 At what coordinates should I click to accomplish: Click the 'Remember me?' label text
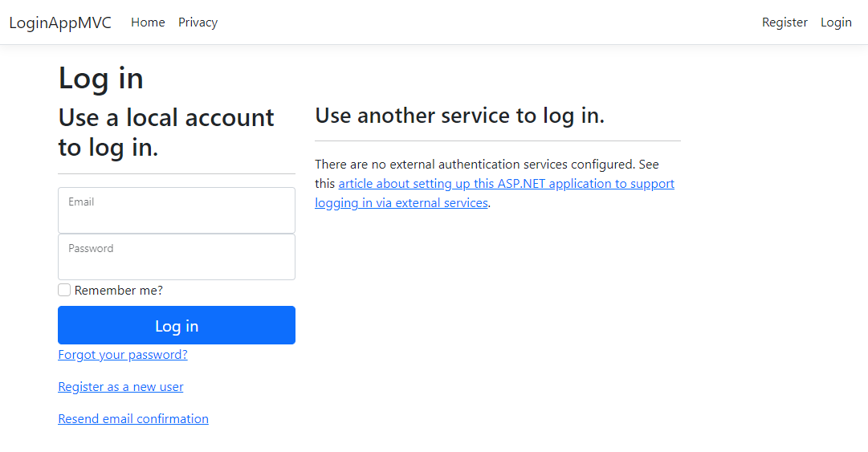[x=119, y=291]
